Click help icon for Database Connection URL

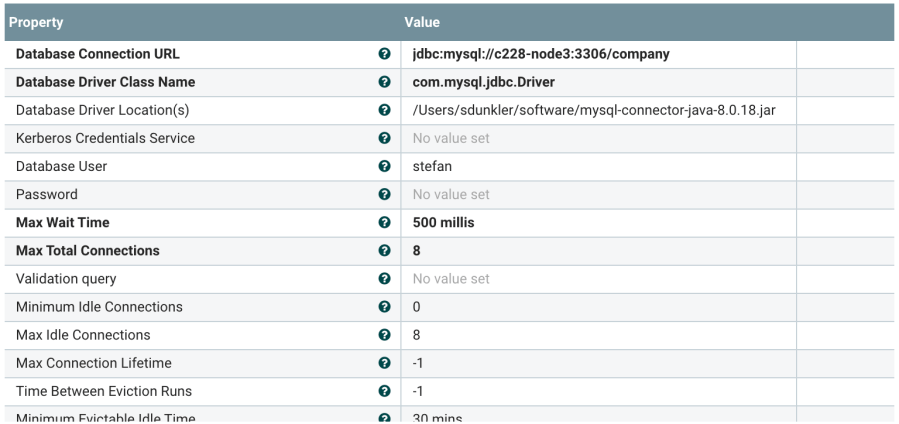385,54
